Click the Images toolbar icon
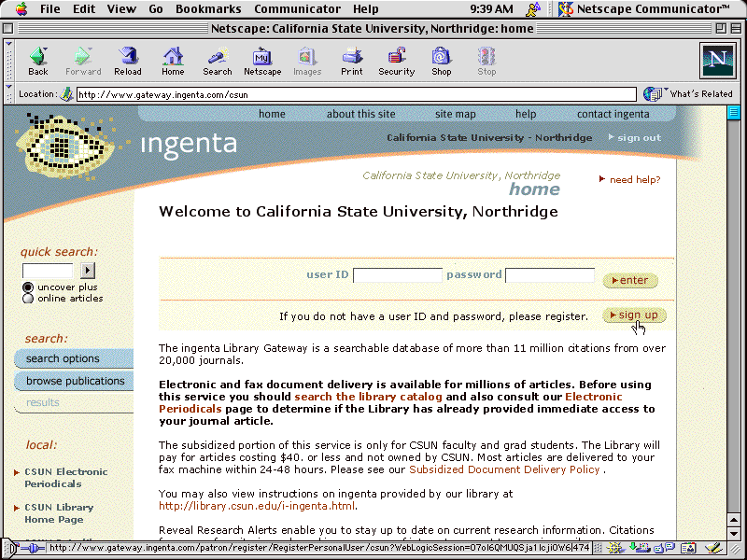This screenshot has height=560, width=747. [307, 62]
